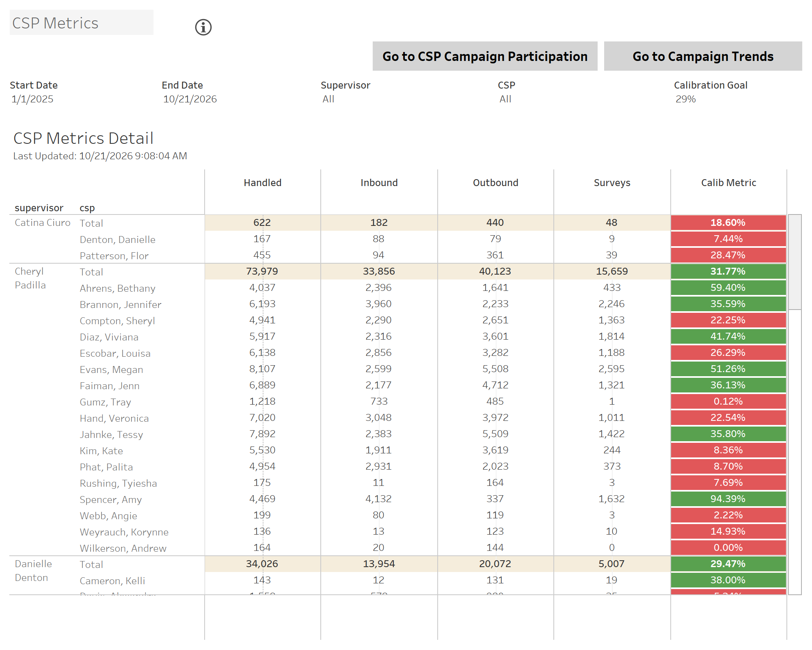Select the Outbound column header
The image size is (812, 650).
[x=495, y=183]
